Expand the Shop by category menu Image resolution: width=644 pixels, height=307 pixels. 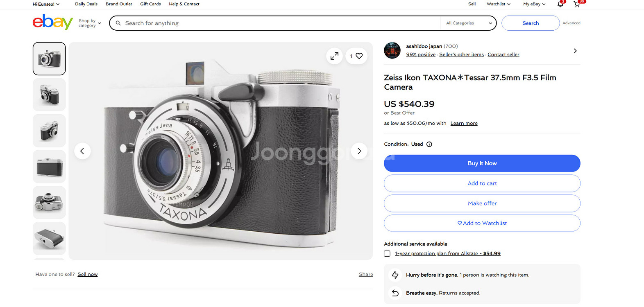tap(89, 23)
